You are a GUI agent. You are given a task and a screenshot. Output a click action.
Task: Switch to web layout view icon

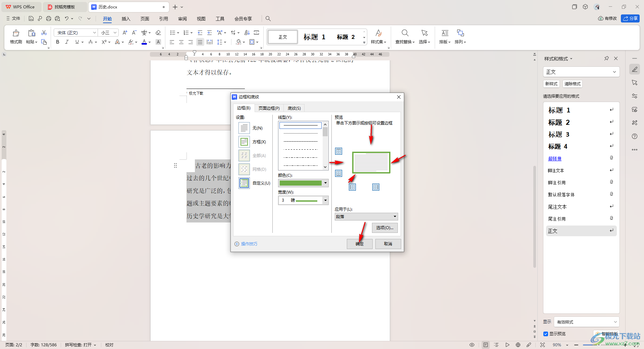tap(518, 345)
